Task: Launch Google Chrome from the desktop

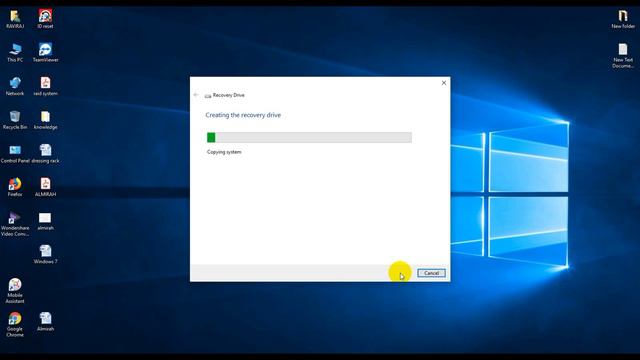Action: click(x=15, y=324)
